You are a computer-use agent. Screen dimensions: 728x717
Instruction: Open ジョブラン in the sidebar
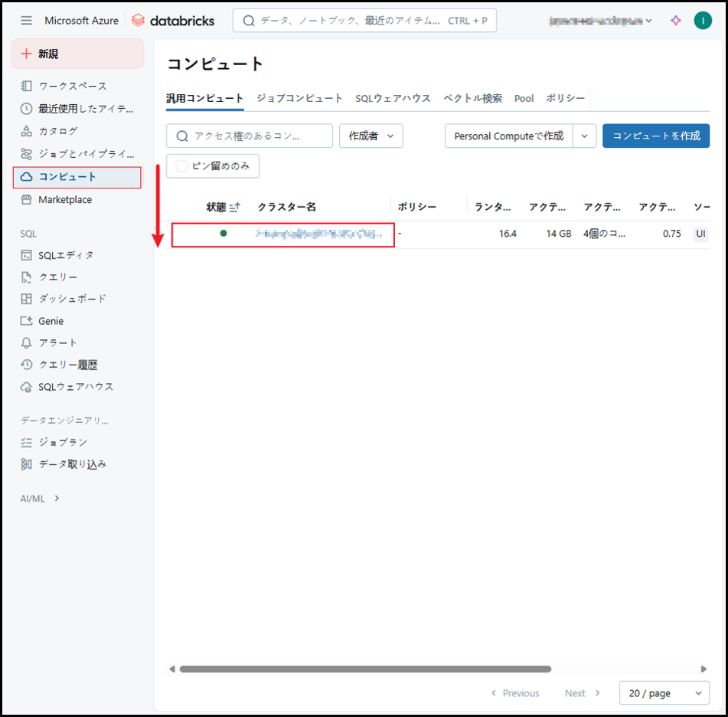coord(63,442)
